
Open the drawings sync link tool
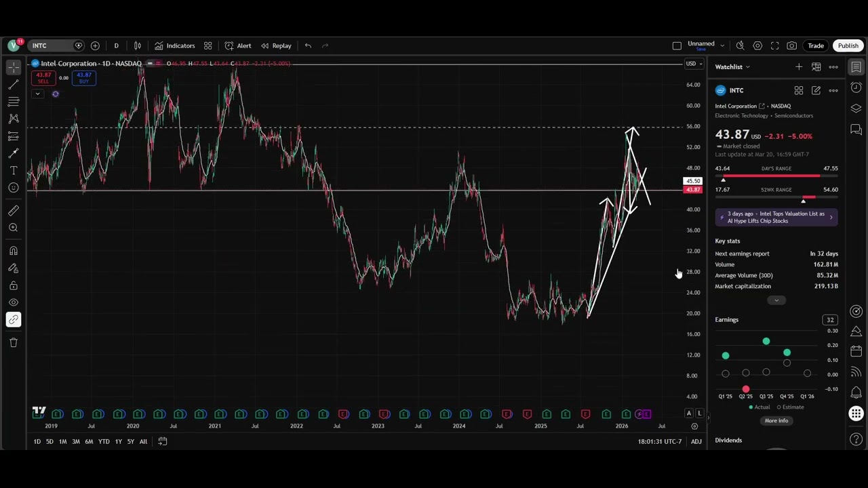pyautogui.click(x=14, y=319)
